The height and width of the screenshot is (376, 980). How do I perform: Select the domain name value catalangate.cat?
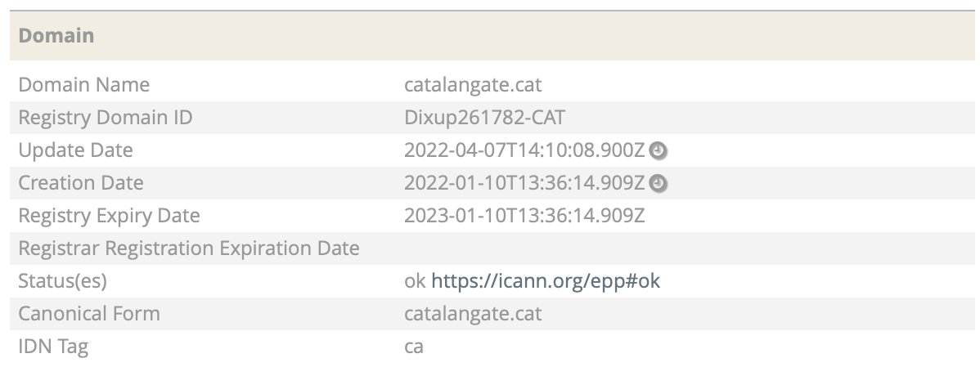point(473,84)
